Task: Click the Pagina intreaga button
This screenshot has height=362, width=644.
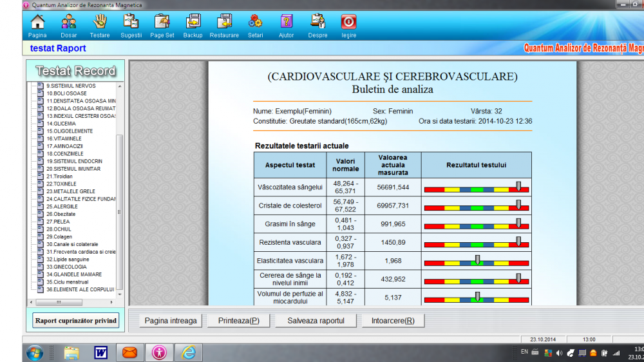Action: tap(171, 321)
